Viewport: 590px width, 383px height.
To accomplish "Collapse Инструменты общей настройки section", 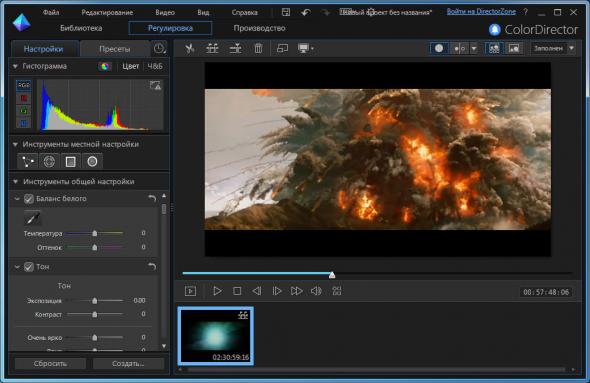I will 15,182.
